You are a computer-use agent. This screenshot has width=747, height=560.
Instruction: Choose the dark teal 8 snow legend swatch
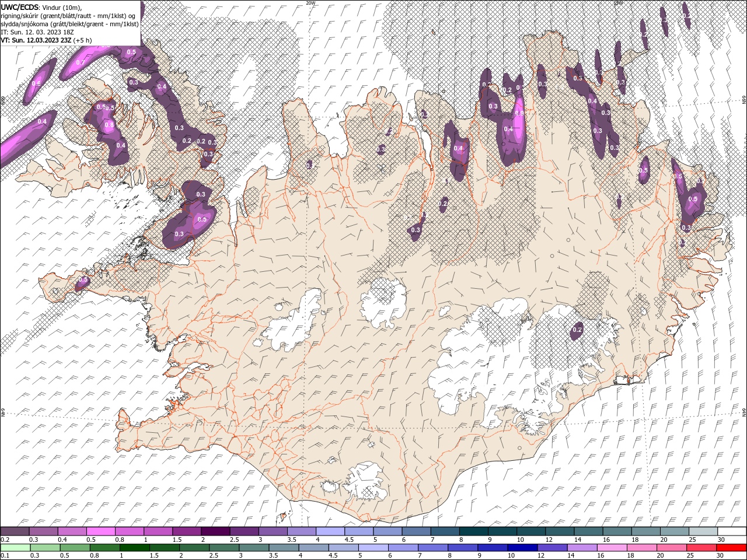(473, 531)
